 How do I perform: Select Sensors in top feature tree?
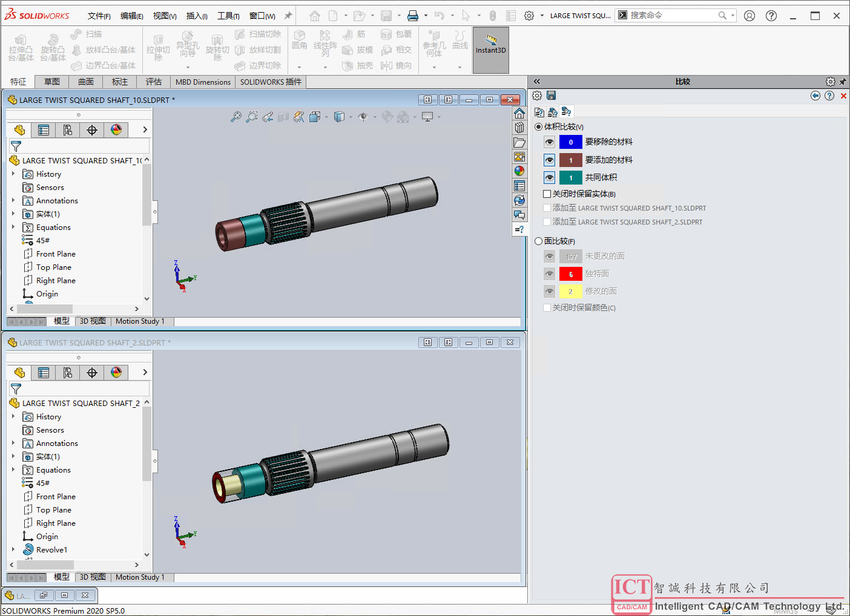[50, 187]
